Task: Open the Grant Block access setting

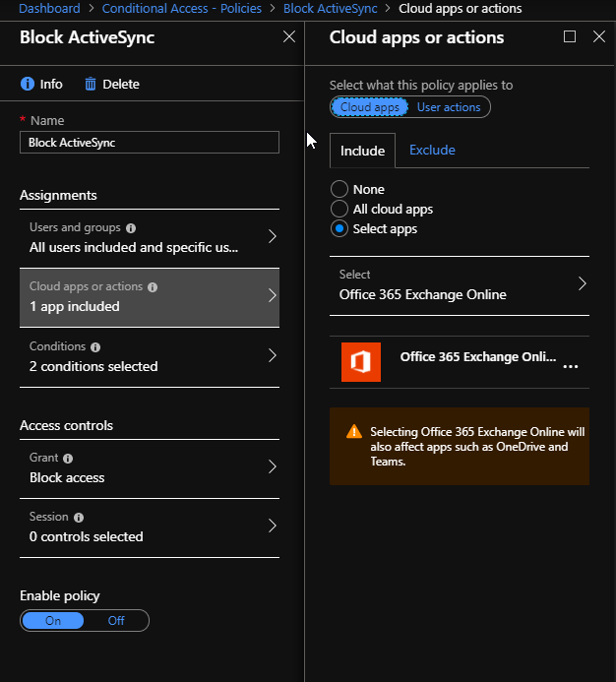Action: [x=150, y=468]
